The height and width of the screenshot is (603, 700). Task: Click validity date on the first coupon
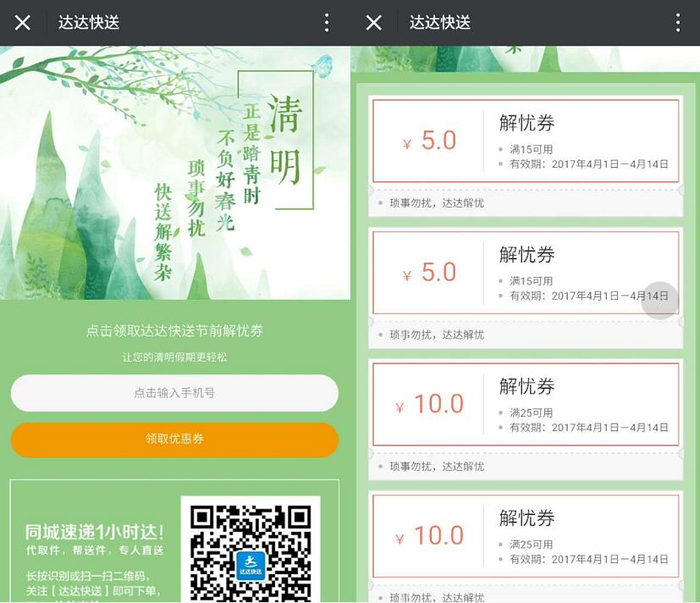[x=589, y=164]
